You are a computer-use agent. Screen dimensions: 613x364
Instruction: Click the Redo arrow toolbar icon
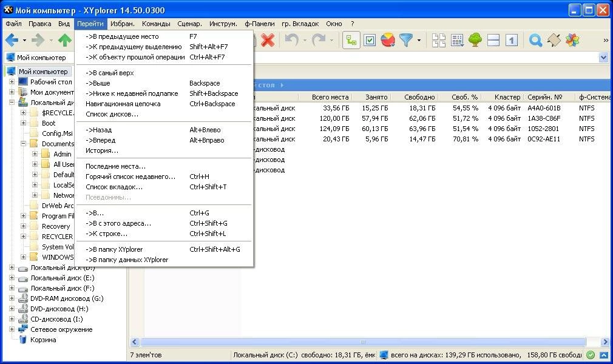(x=319, y=40)
